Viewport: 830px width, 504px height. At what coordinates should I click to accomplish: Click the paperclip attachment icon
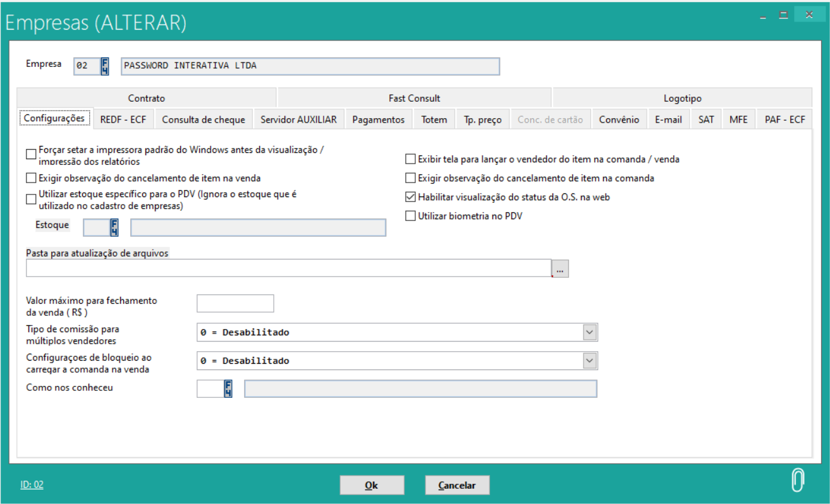[x=798, y=481]
